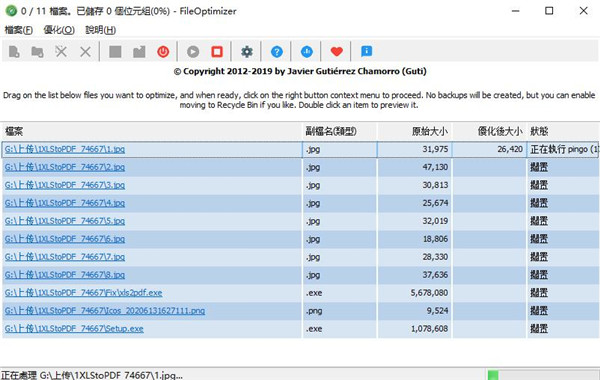Image resolution: width=600 pixels, height=380 pixels.
Task: Click original size value 30,813
Action: pos(435,185)
